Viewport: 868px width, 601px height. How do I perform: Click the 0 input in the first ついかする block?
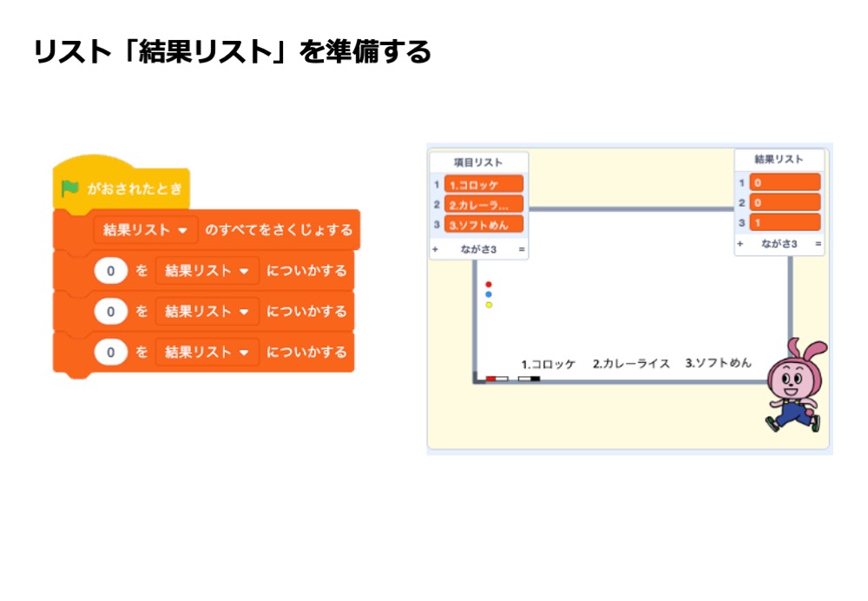tap(111, 271)
